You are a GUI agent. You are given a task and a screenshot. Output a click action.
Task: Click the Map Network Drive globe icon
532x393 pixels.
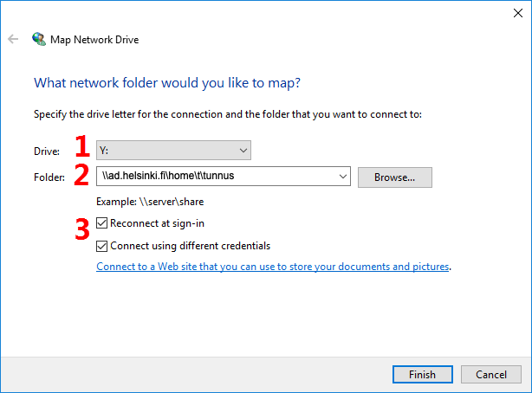click(x=39, y=39)
